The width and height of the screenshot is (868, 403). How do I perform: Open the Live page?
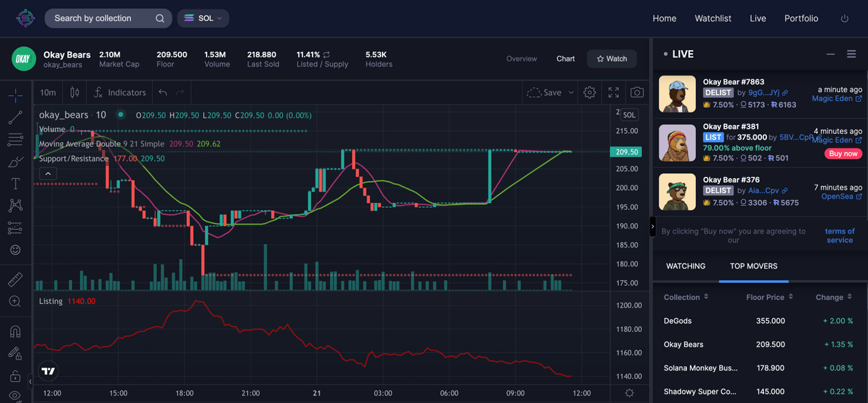pyautogui.click(x=758, y=18)
